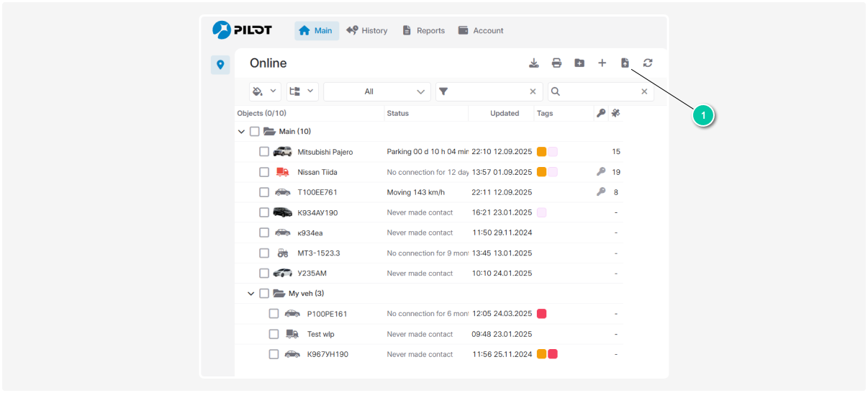Switch to the History tab

[x=367, y=31]
